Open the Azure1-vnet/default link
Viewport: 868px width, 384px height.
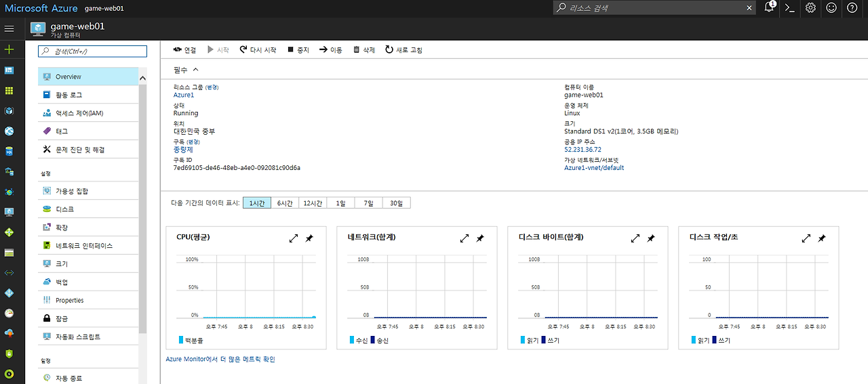click(594, 168)
